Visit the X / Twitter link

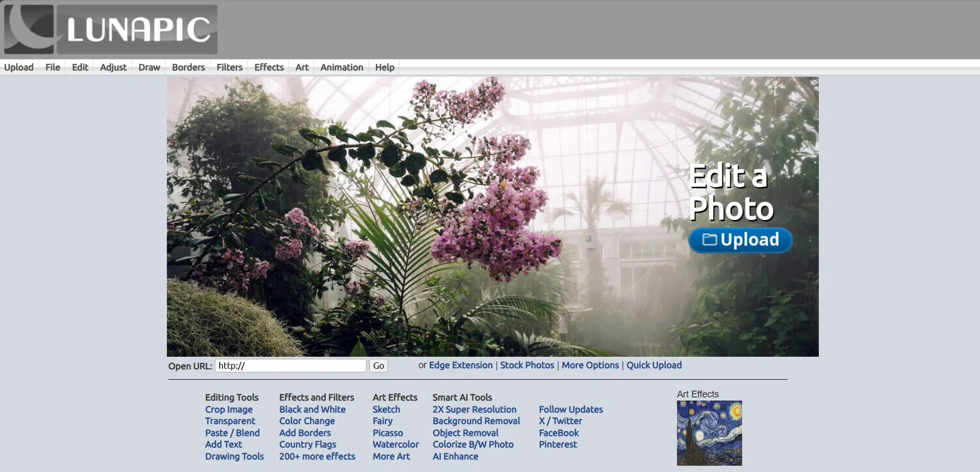pos(560,421)
